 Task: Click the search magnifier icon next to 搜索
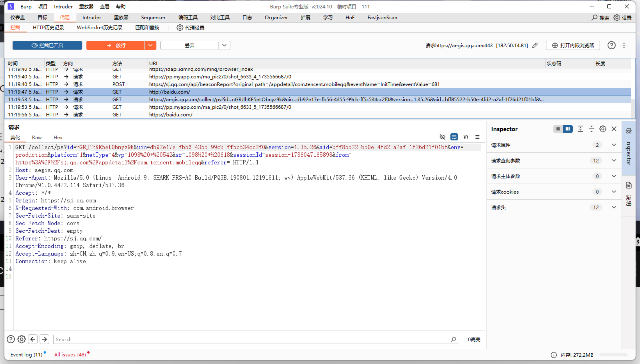click(594, 18)
